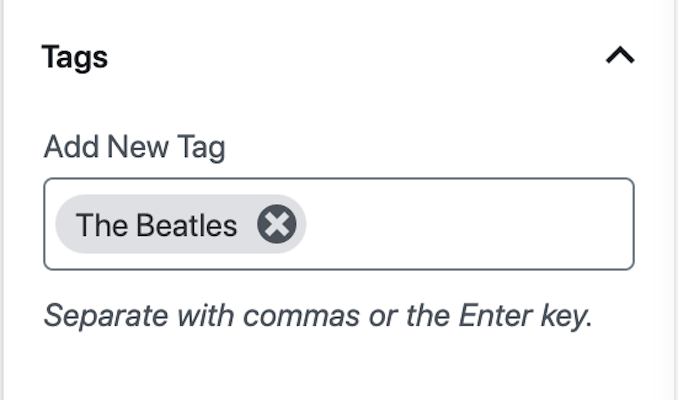678x400 pixels.
Task: Click empty space right of The Beatles token
Action: pyautogui.click(x=469, y=224)
